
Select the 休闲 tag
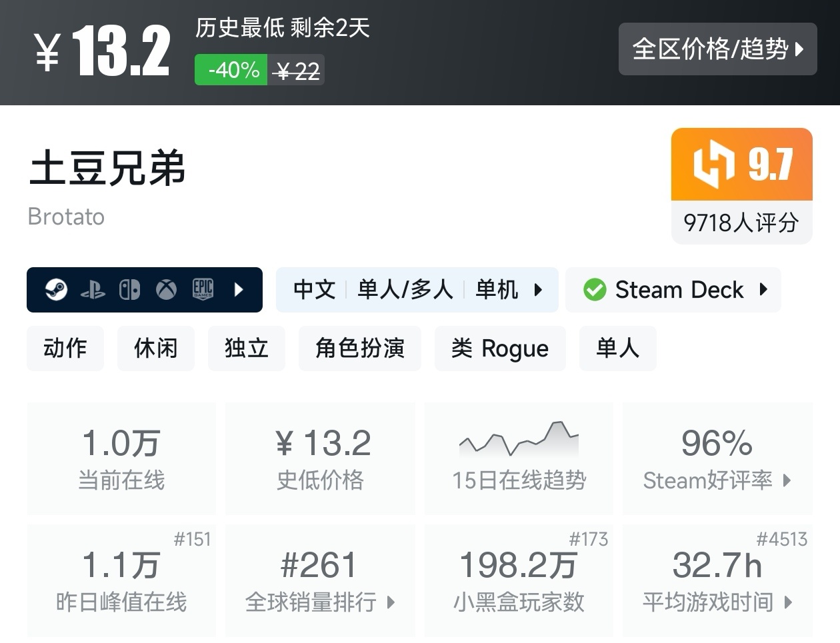point(156,348)
